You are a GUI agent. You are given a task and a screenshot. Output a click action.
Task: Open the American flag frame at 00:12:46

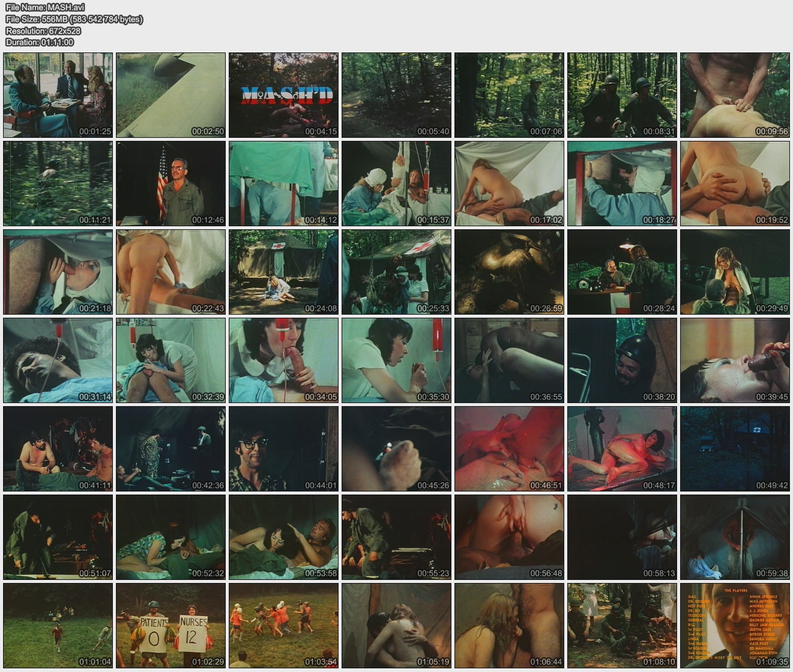[171, 184]
